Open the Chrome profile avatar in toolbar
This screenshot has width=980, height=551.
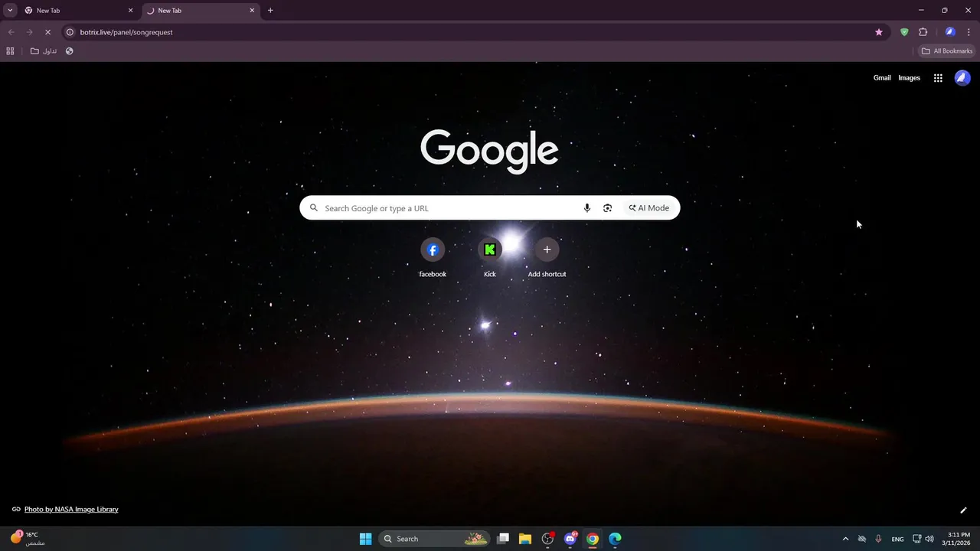click(x=950, y=32)
